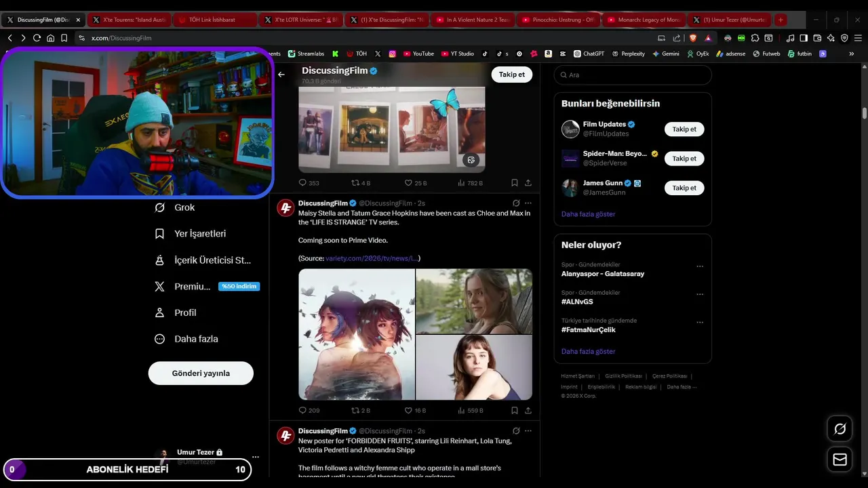Switch to Pinocchio: Unstrung tab
Screen dimensions: 868x488
[559, 20]
